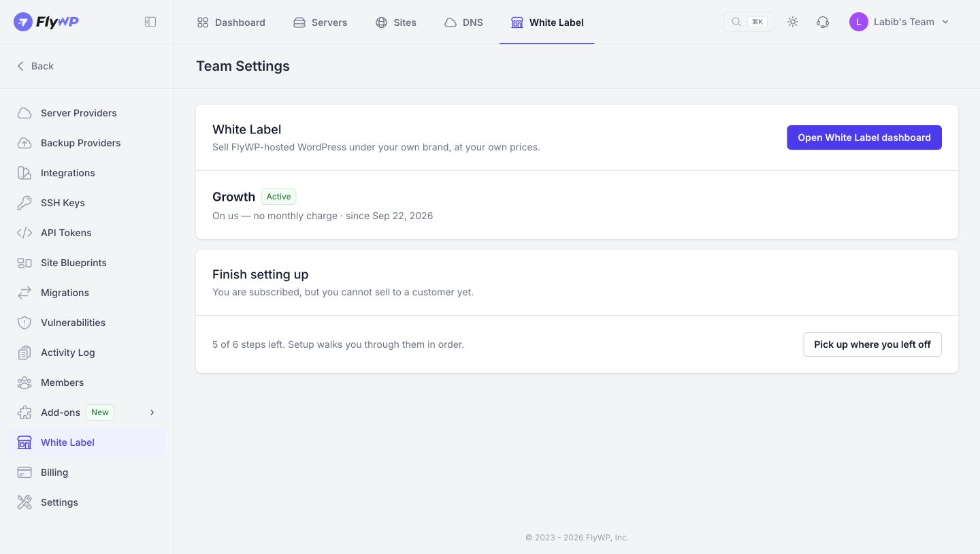Go to Migrations

(86, 293)
